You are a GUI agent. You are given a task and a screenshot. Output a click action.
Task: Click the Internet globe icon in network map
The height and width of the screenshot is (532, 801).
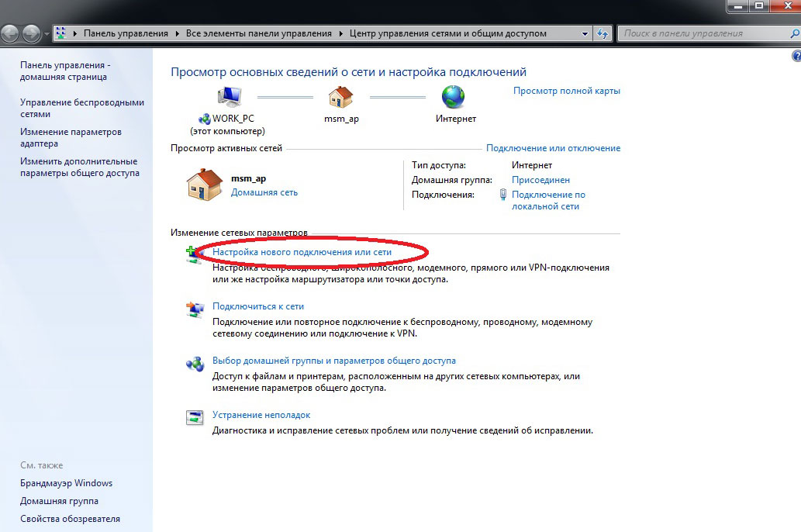pyautogui.click(x=453, y=97)
